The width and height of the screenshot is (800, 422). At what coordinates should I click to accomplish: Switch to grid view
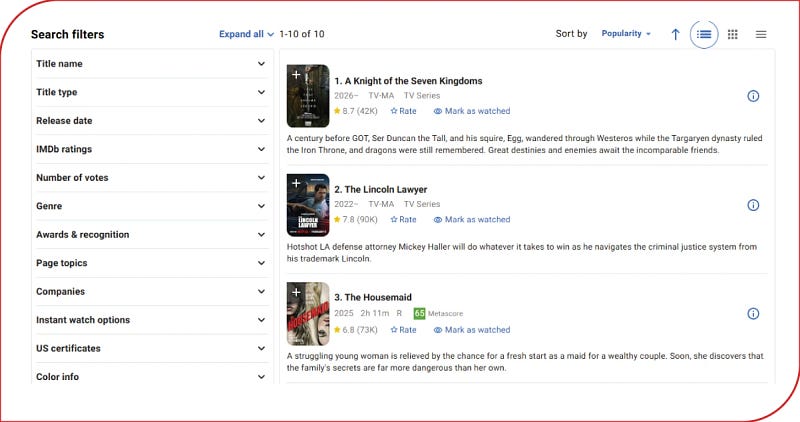(x=733, y=34)
